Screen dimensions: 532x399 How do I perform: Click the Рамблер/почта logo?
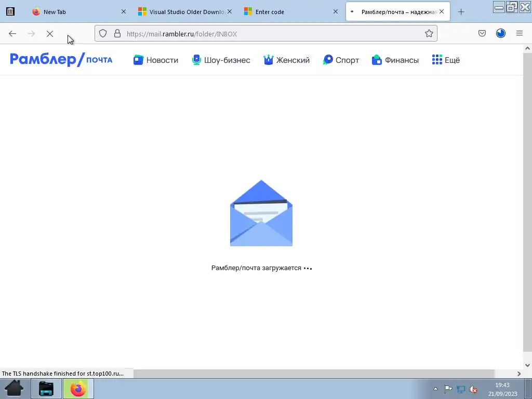point(61,59)
